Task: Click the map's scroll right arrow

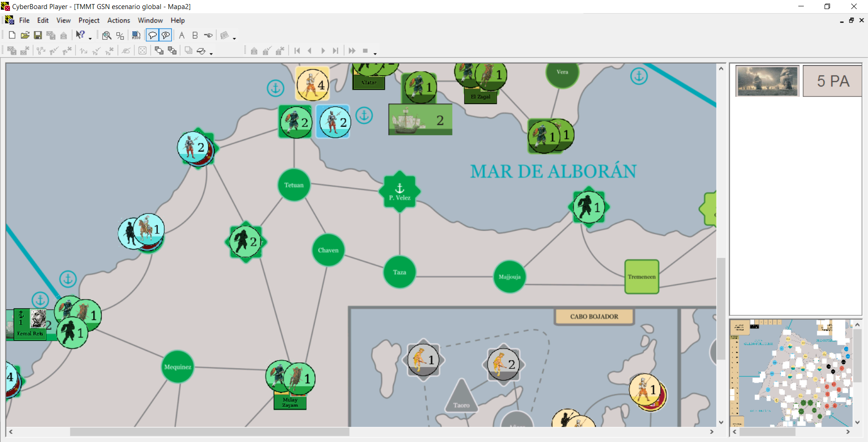Action: (x=711, y=432)
